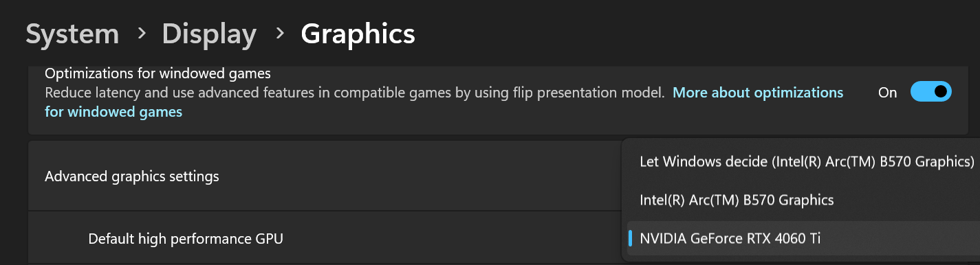Select Let Windows decide option

click(807, 162)
